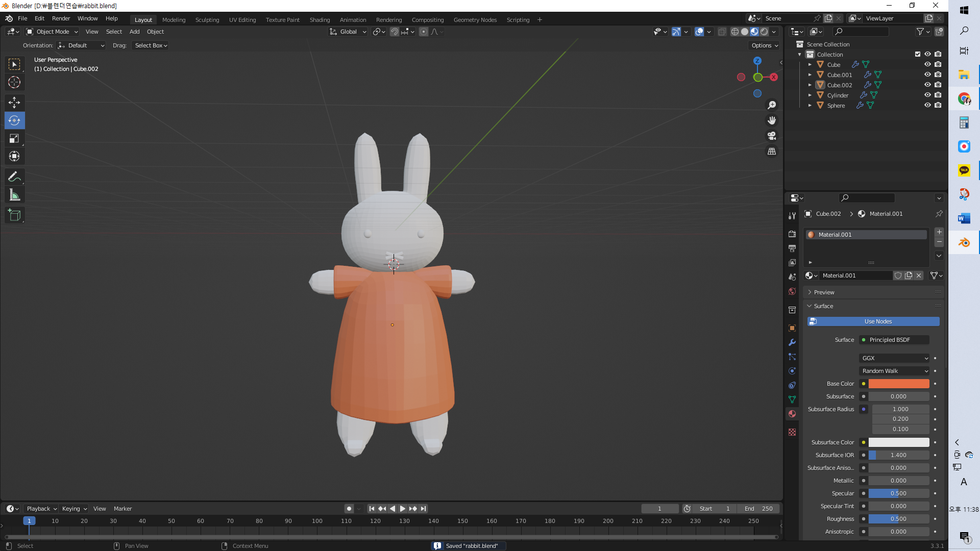The width and height of the screenshot is (980, 551).
Task: Open the Object Mode dropdown
Action: (x=53, y=32)
